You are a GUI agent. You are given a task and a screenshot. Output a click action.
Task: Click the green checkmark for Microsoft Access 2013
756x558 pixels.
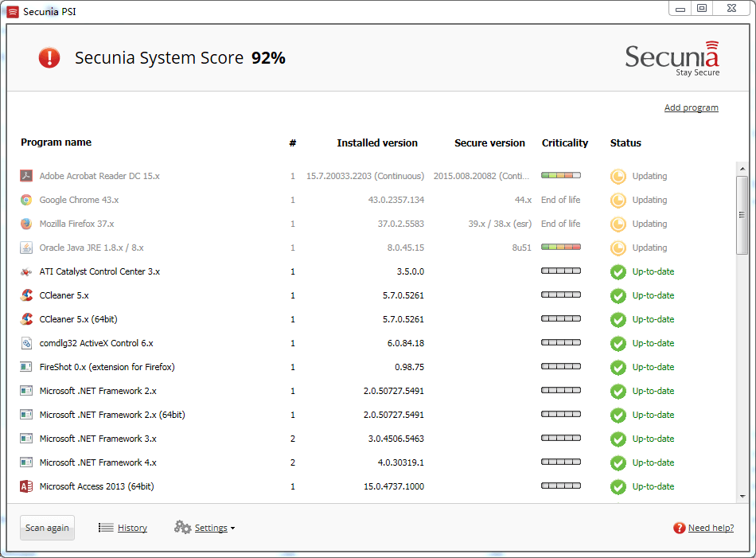pos(618,486)
